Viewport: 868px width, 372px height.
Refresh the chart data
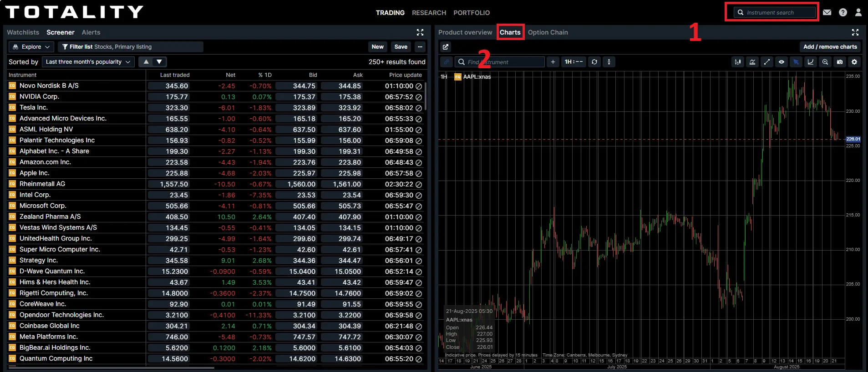pos(594,62)
